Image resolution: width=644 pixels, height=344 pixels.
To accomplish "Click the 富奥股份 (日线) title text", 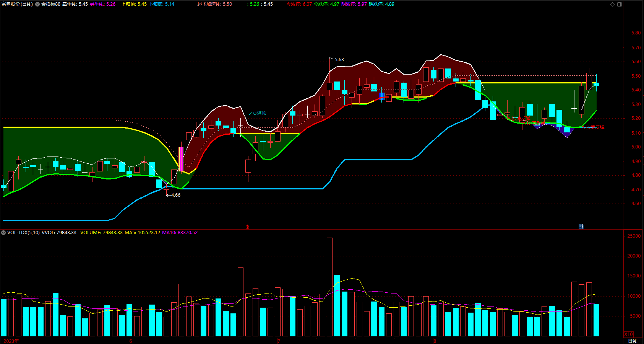I will (17, 4).
